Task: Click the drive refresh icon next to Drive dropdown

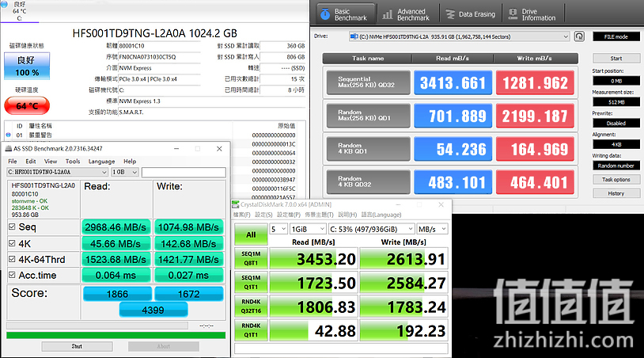Action: tap(579, 36)
